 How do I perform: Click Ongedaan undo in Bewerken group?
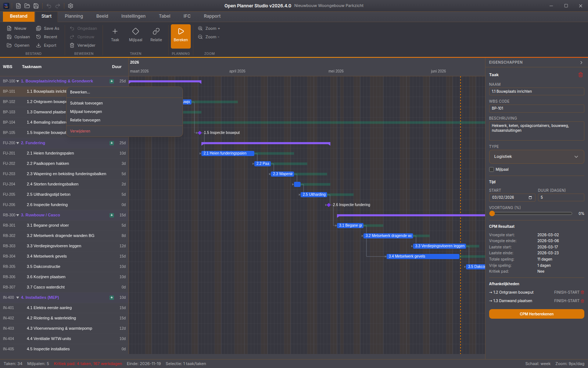(x=83, y=28)
